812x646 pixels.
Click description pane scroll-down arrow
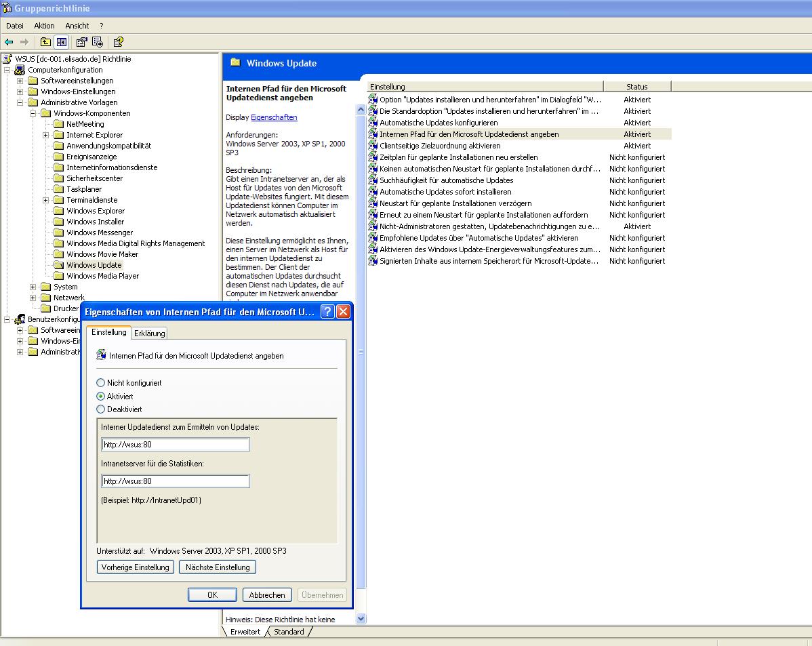361,618
